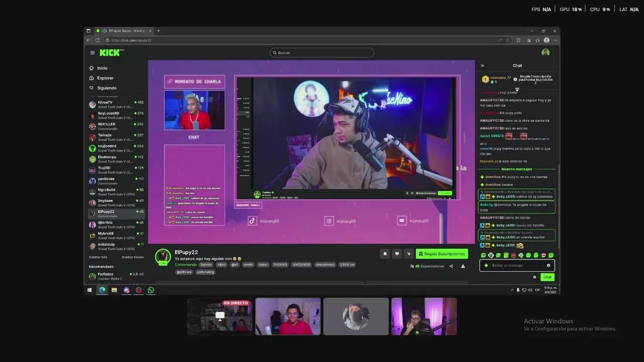This screenshot has width=644, height=362.
Task: Click the Buscar search field
Action: click(322, 53)
